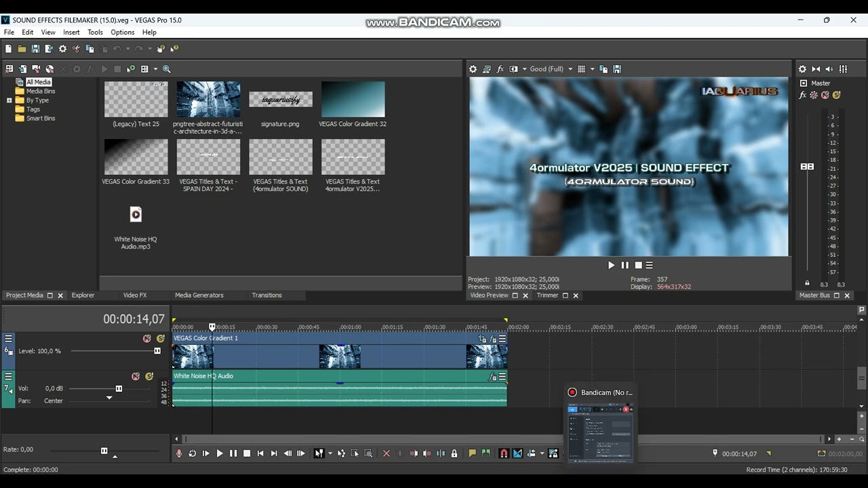868x488 pixels.
Task: Toggle Enable Snapping magnet icon
Action: [504, 453]
